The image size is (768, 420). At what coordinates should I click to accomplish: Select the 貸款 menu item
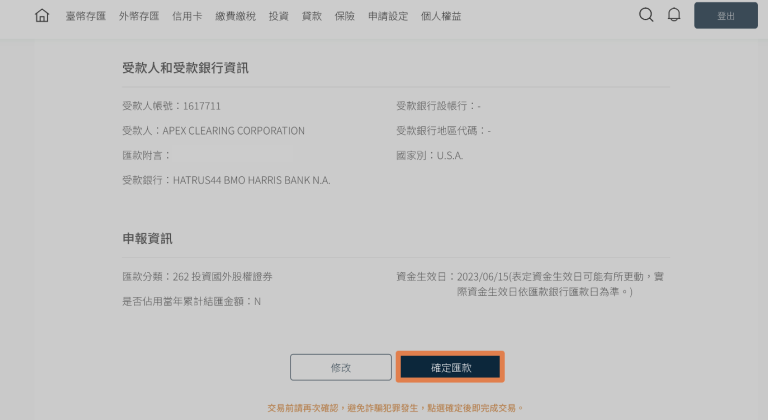[311, 17]
